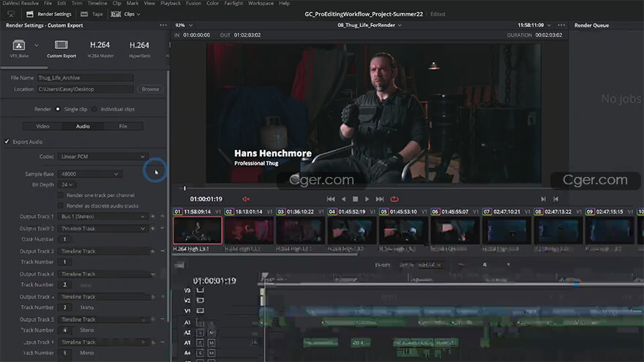Screen dimensions: 644x362
Task: Mute audio track A4 M button
Action: pyautogui.click(x=211, y=353)
